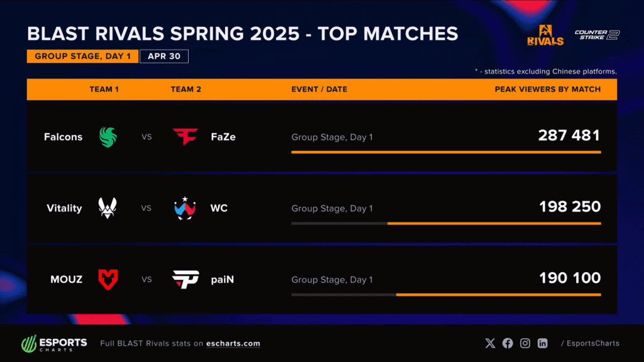Click the BLAST Rivals logo

[545, 35]
